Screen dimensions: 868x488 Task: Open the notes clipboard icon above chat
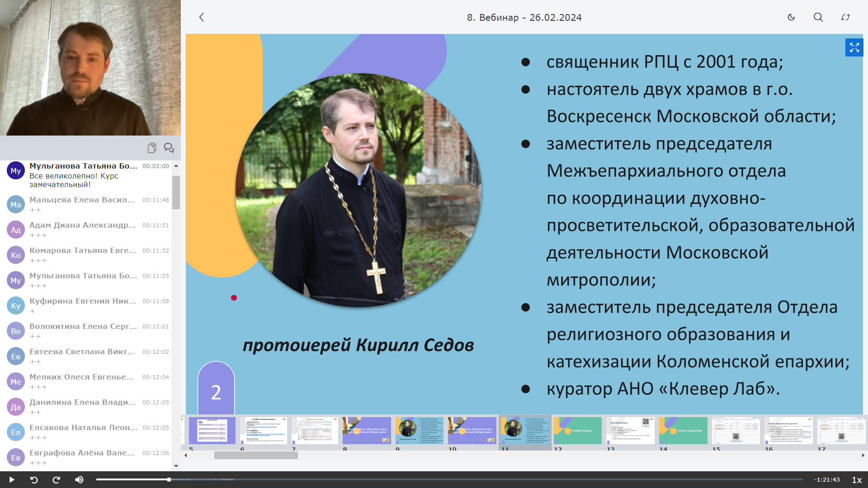tap(152, 148)
